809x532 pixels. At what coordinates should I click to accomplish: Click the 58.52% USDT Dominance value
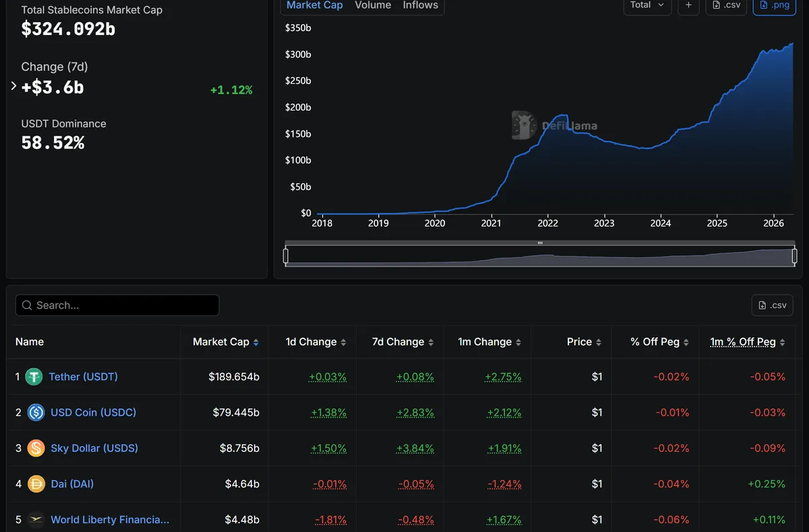53,143
